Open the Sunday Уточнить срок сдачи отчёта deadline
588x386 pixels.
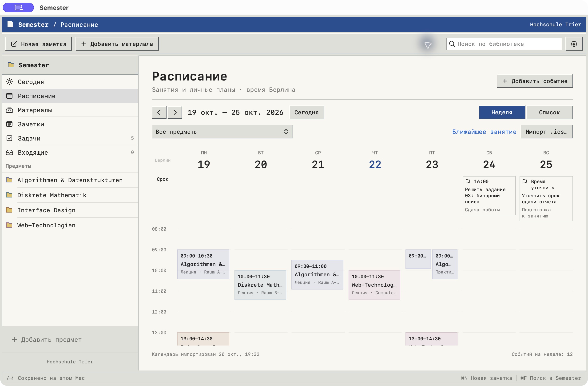[546, 199]
